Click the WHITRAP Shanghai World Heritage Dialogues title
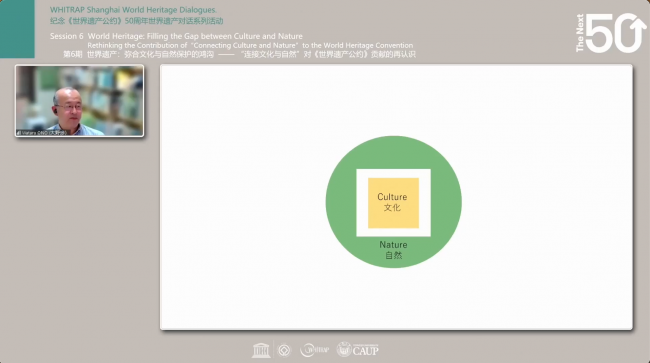 [x=133, y=10]
